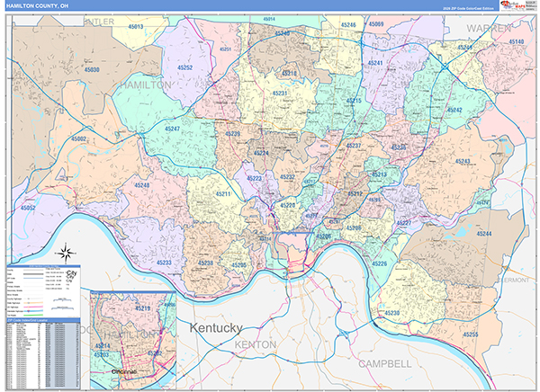
Task: Select ZIP code 45247 area label
Action: [x=172, y=129]
